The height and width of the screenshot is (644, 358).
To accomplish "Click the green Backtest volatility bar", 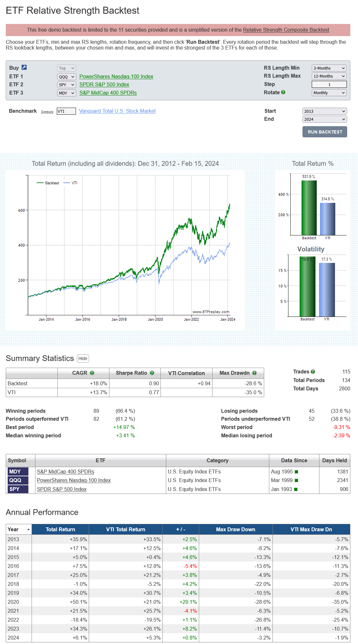I will click(x=307, y=287).
